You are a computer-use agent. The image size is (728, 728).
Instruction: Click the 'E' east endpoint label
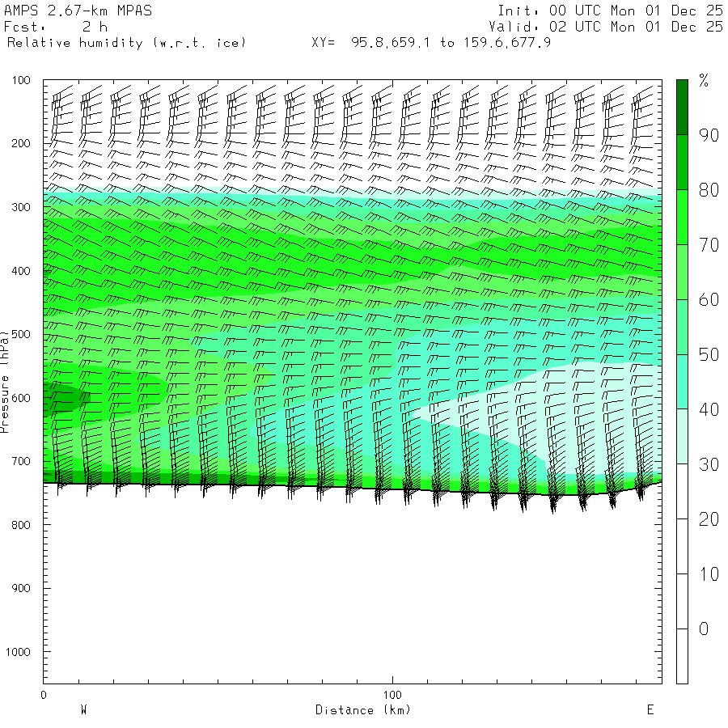click(x=650, y=710)
